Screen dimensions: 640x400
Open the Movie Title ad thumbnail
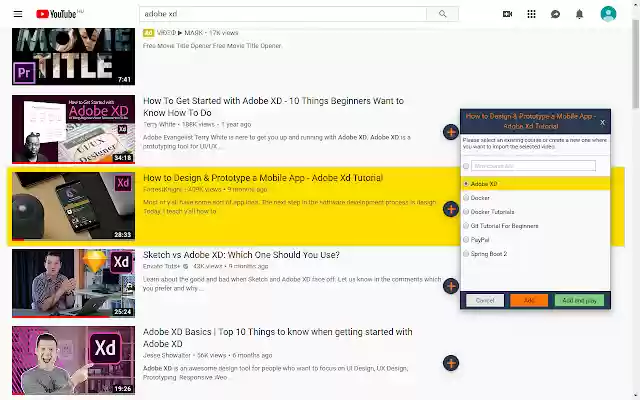tap(73, 56)
